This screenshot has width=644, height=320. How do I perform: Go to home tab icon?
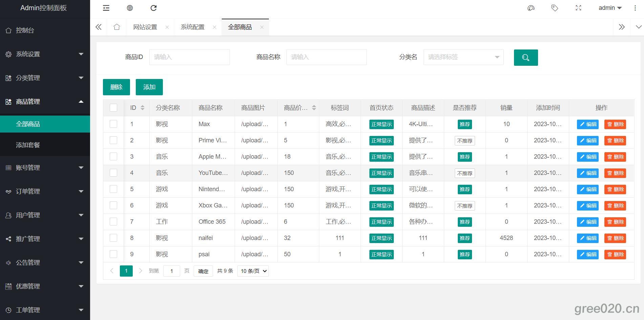[117, 27]
